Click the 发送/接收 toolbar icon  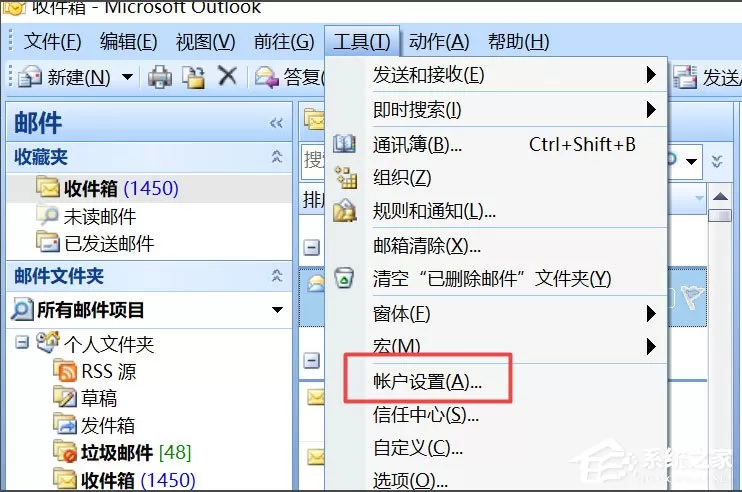tap(685, 77)
